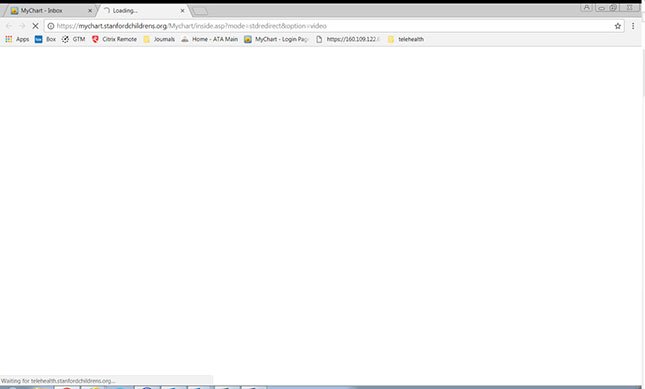Image resolution: width=645 pixels, height=389 pixels.
Task: Open the telehealth bookmarks folder
Action: pos(405,39)
